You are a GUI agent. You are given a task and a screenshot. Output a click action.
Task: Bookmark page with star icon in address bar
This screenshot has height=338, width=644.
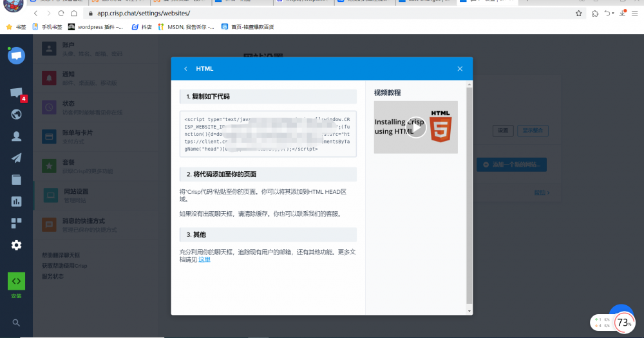click(x=579, y=13)
